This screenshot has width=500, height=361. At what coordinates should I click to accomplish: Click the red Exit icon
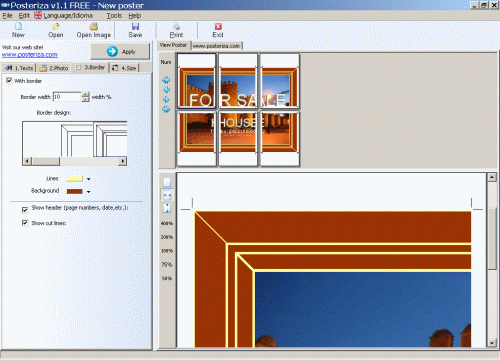tap(218, 26)
